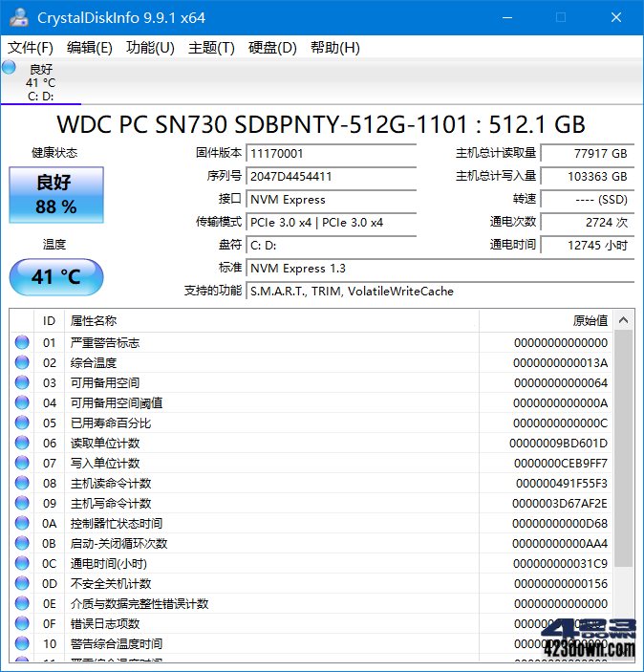
Task: Open the 编辑(E) menu
Action: coord(90,47)
